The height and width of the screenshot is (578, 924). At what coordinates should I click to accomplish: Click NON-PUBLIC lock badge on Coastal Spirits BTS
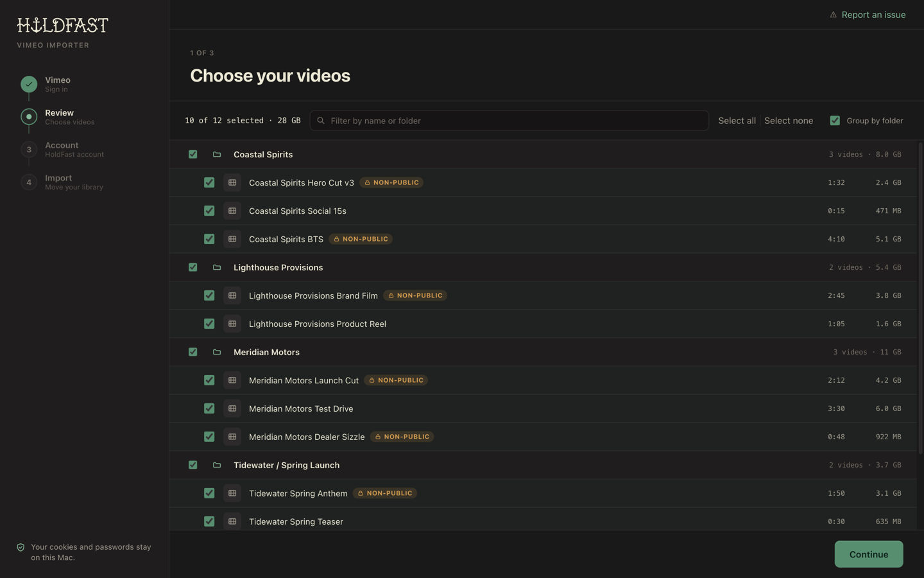pyautogui.click(x=361, y=240)
